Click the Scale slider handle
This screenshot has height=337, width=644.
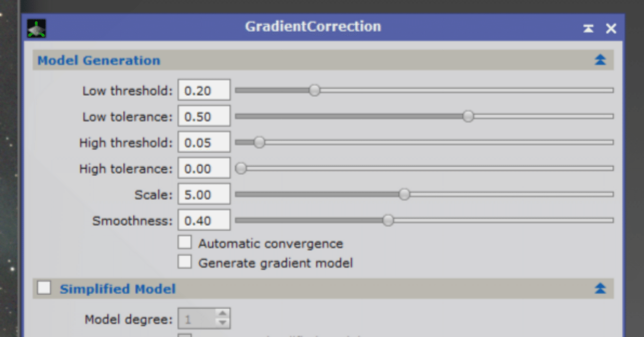[404, 194]
